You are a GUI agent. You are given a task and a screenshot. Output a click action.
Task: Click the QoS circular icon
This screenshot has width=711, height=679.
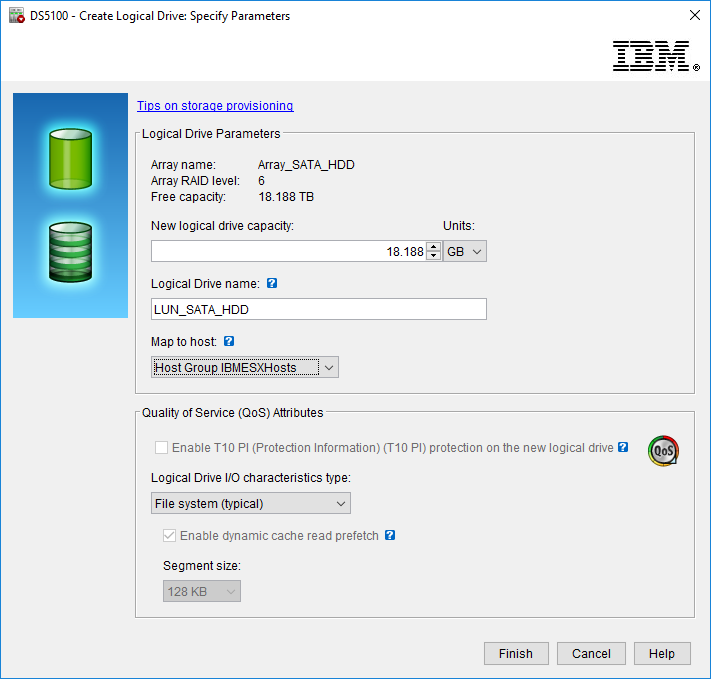point(663,451)
